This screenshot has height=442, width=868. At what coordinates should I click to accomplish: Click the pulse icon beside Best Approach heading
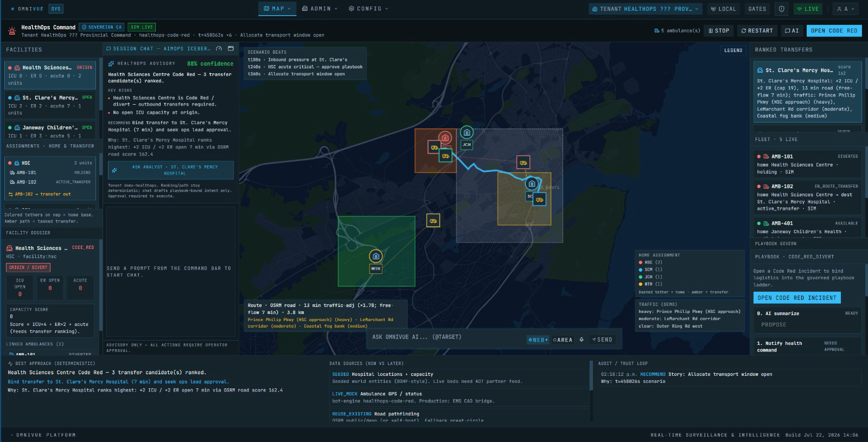(10, 363)
